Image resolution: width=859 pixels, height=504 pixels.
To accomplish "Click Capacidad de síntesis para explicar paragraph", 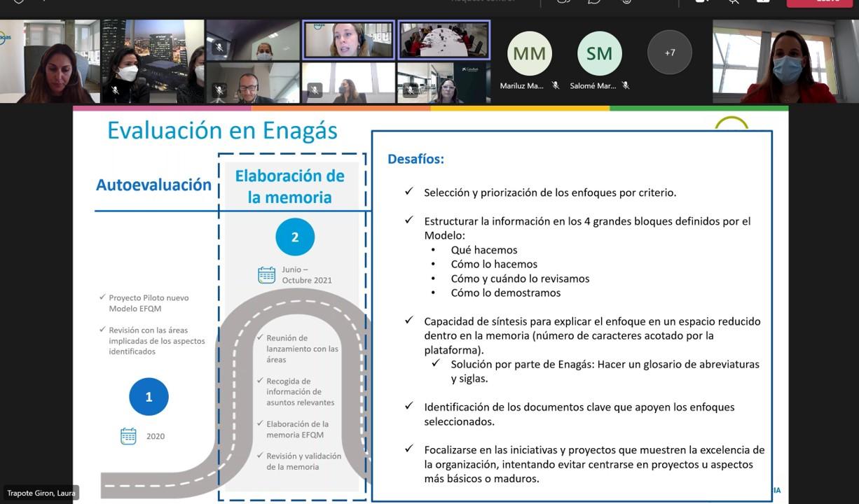I will [592, 335].
